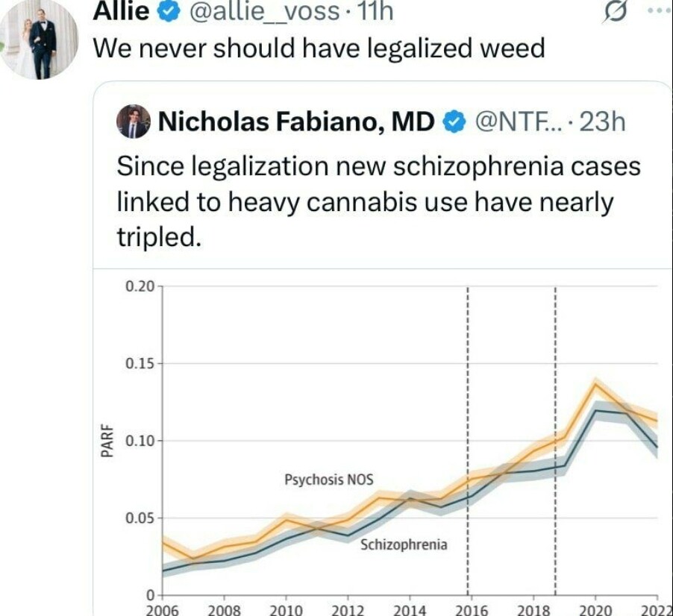Click the dashed vertical line at 2016

click(x=468, y=373)
